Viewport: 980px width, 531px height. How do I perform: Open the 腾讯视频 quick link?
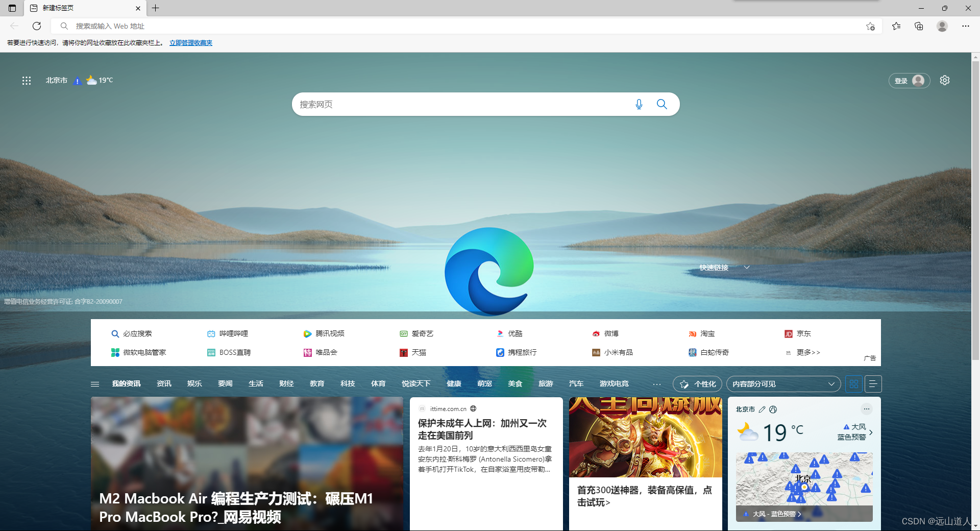tap(324, 334)
